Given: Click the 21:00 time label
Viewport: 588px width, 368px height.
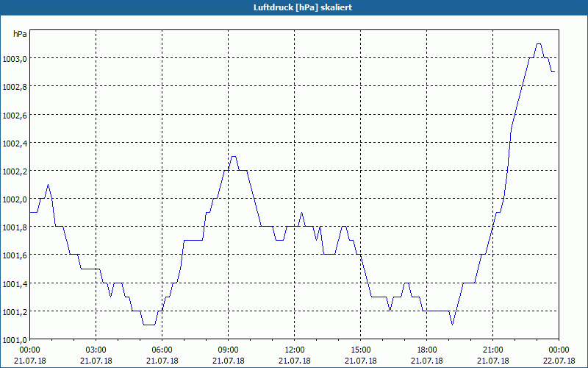Looking at the screenshot, I should [x=492, y=350].
